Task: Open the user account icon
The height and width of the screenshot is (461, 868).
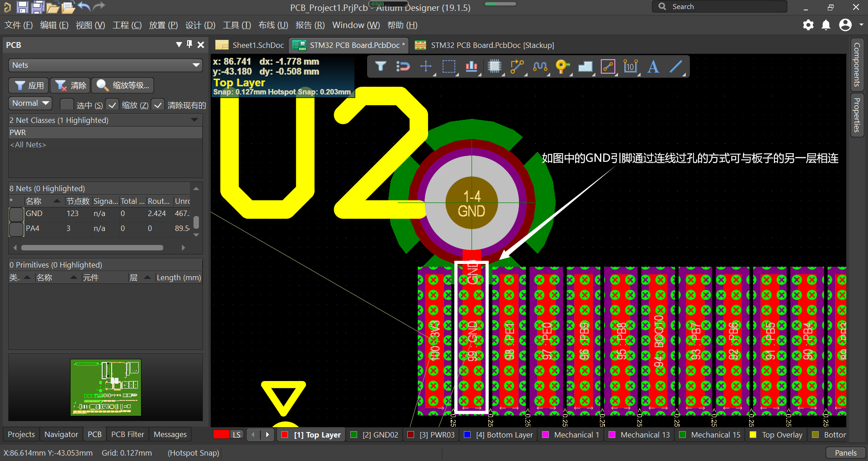Action: [845, 25]
